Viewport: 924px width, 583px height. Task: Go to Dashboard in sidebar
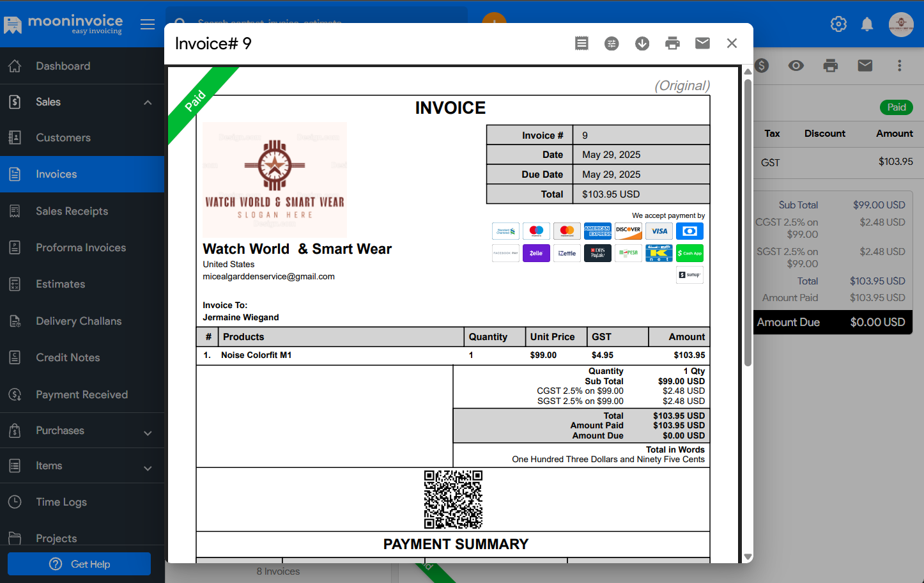[63, 66]
